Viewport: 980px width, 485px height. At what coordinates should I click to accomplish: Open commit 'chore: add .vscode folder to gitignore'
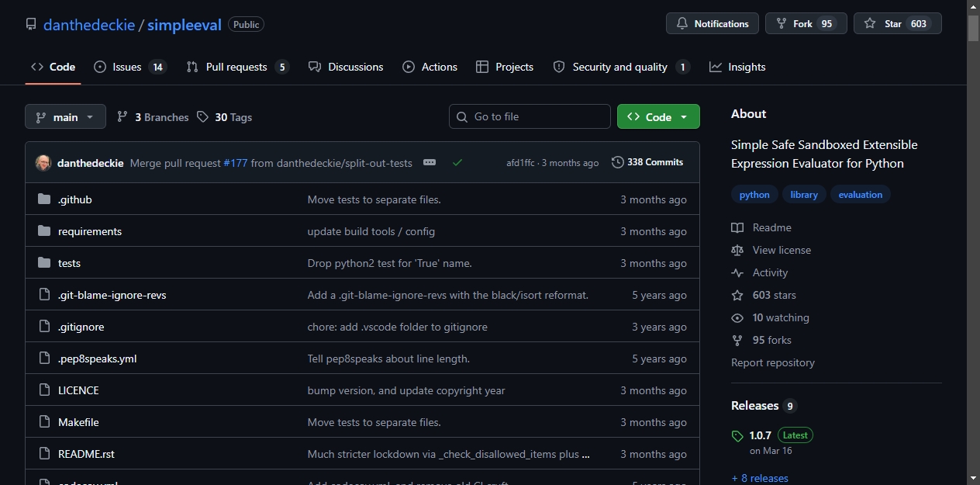pos(398,327)
